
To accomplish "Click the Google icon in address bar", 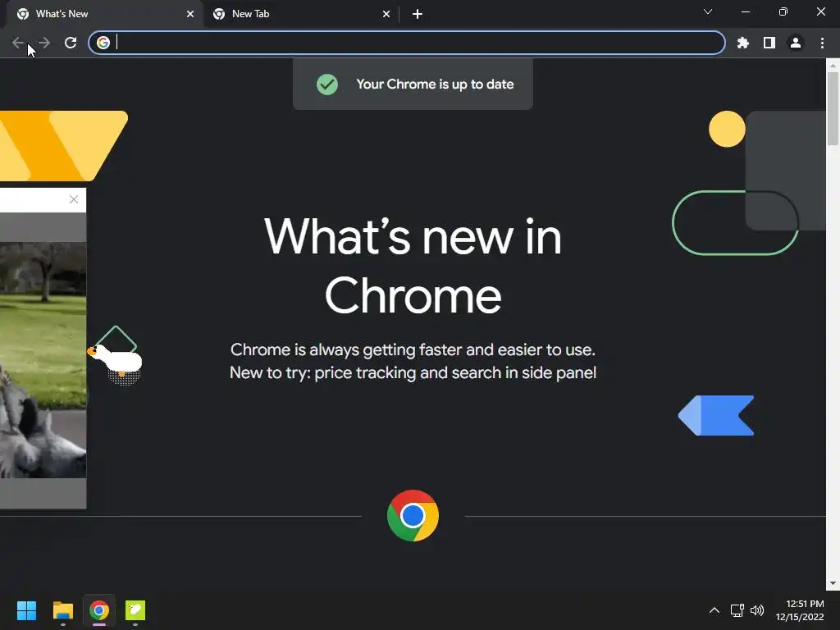I will pyautogui.click(x=103, y=43).
